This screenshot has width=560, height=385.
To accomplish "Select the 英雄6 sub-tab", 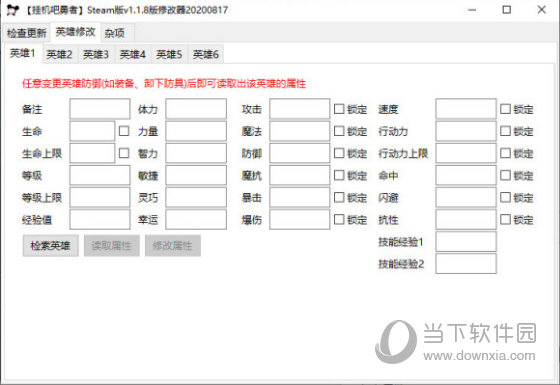I will coord(206,54).
